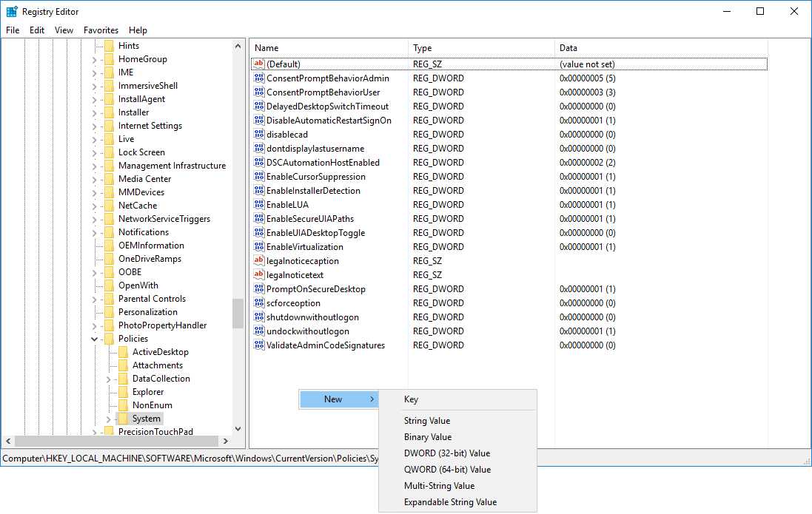Click the tree scroll up arrow

click(x=238, y=46)
